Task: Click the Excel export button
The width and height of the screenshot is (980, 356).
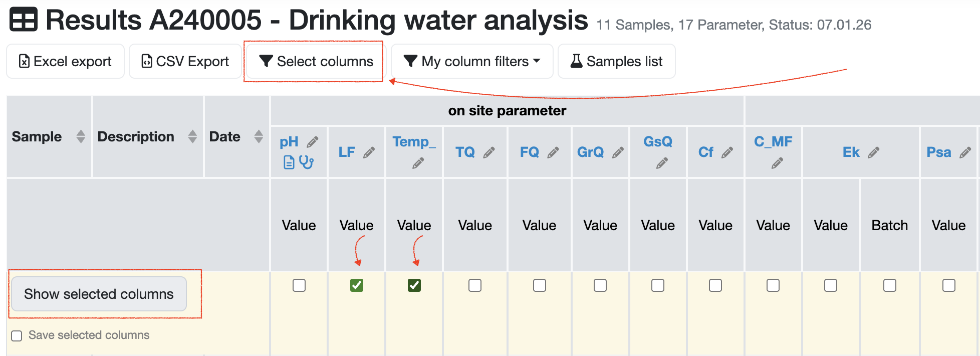Action: click(x=65, y=61)
